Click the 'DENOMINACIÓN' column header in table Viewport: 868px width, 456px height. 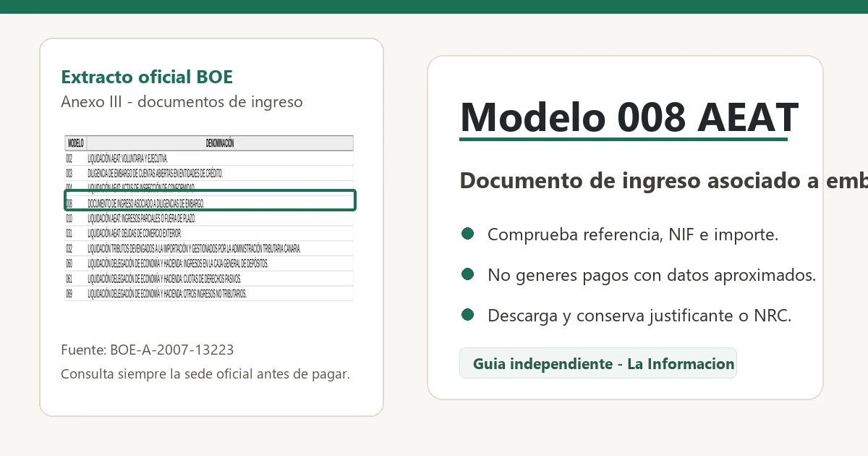(220, 143)
